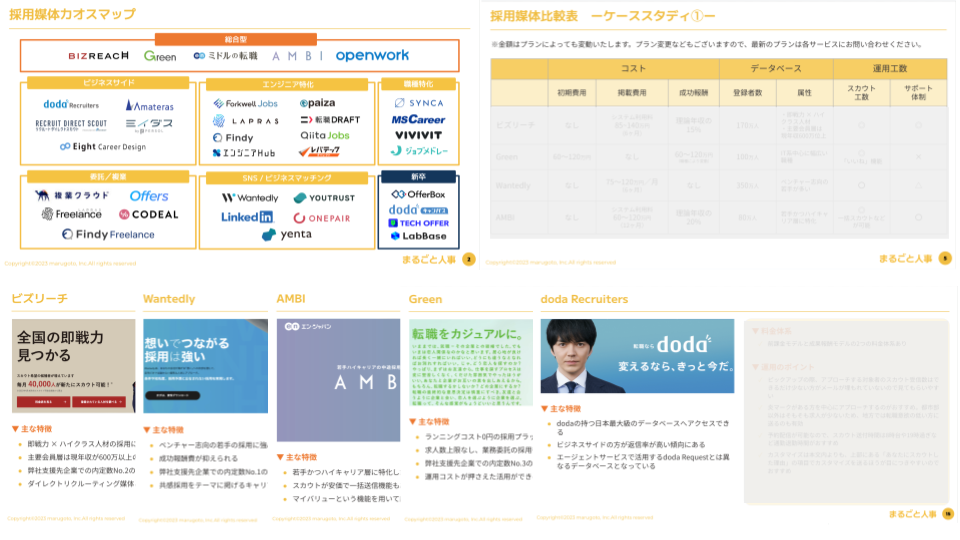Select the ビジネスサイド category header
960x540 pixels.
click(108, 83)
